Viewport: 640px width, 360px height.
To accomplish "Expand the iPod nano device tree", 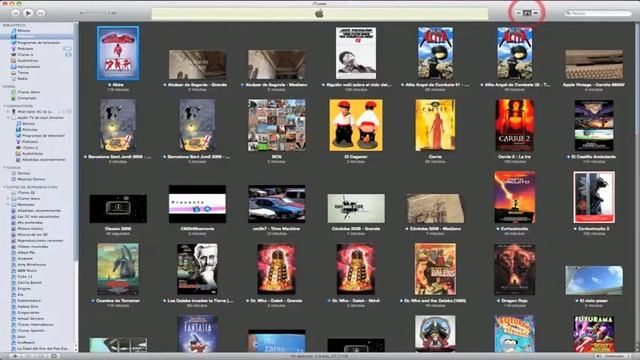I will pyautogui.click(x=8, y=111).
